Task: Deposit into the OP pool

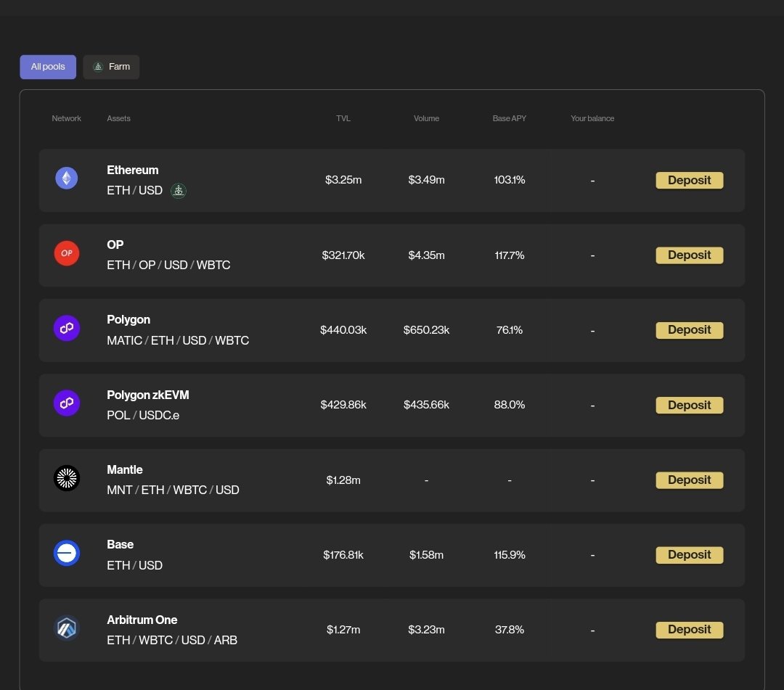Action: 690,255
